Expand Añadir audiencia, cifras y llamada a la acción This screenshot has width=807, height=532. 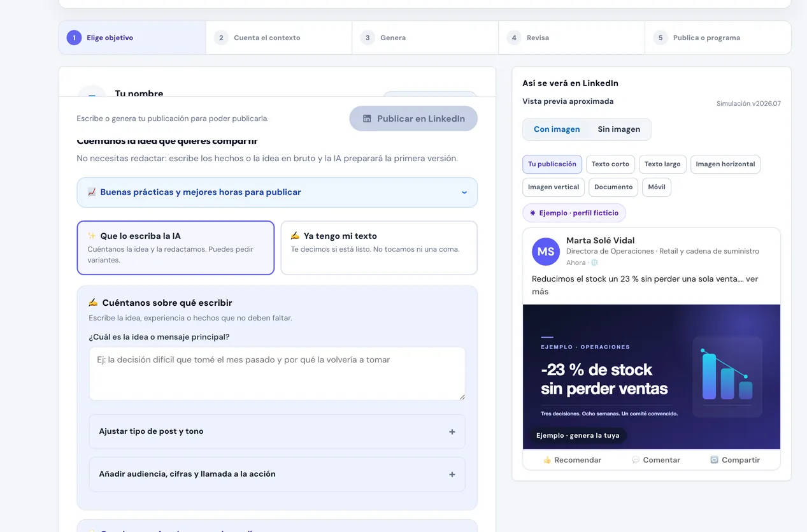(277, 474)
